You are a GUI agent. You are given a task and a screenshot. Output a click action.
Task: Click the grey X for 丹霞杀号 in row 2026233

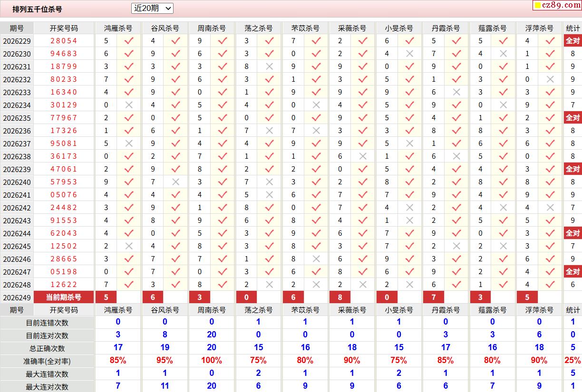pyautogui.click(x=456, y=92)
